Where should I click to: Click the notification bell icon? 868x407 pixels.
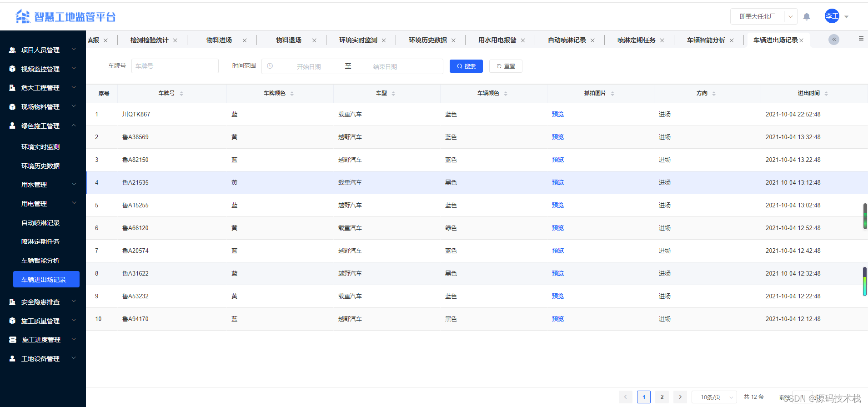click(x=807, y=17)
